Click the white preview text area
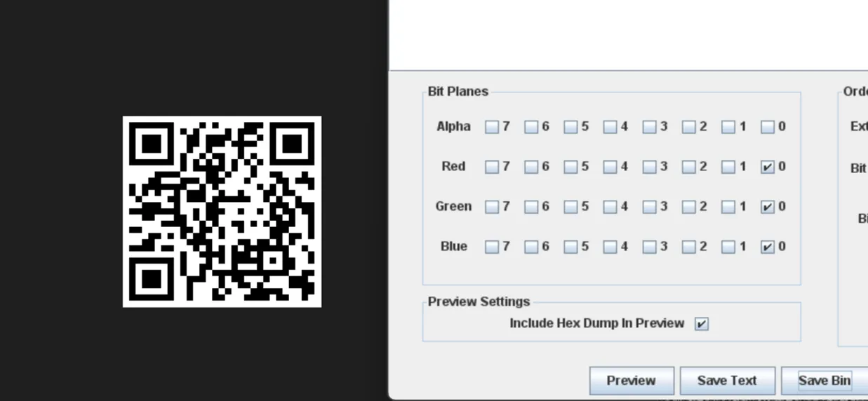The height and width of the screenshot is (401, 868). (629, 34)
